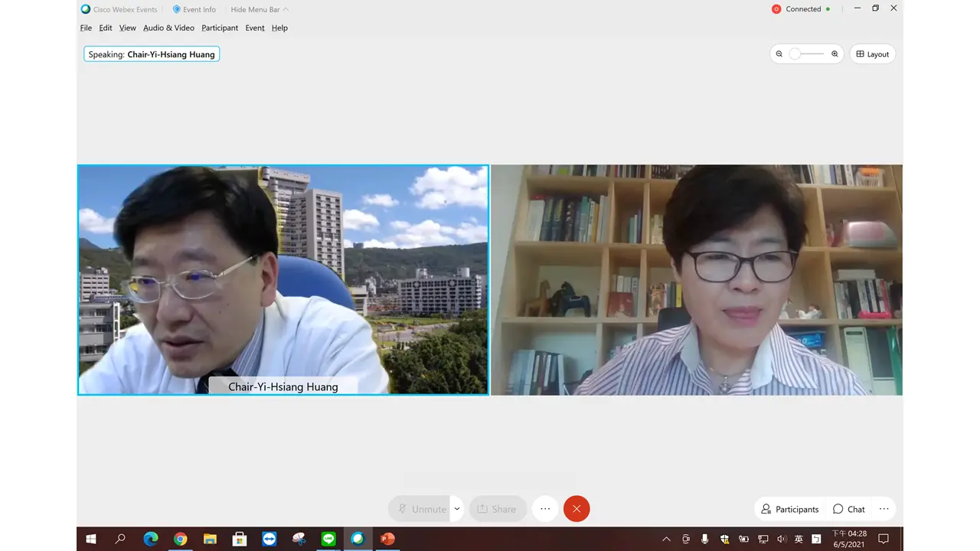
Task: Open more options ellipsis in center toolbar
Action: coord(545,509)
